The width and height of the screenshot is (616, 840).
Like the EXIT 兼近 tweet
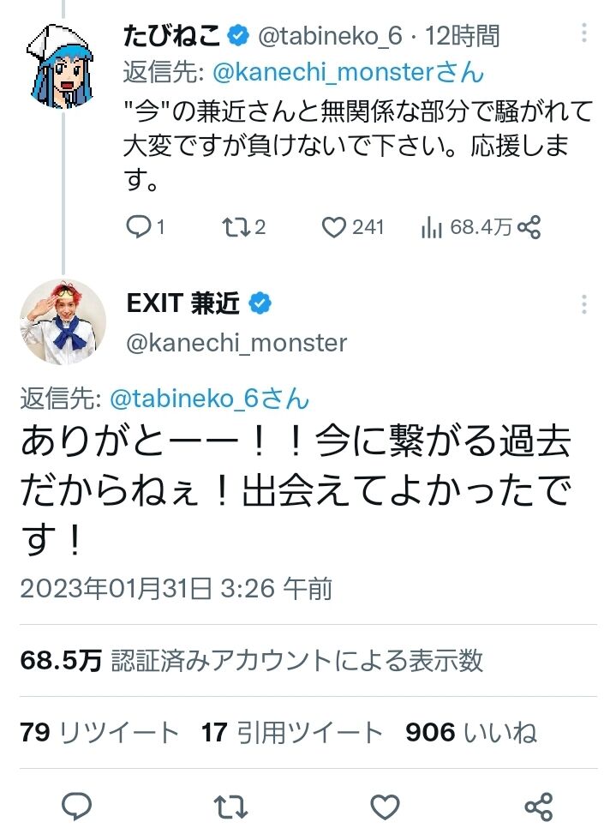tap(385, 807)
